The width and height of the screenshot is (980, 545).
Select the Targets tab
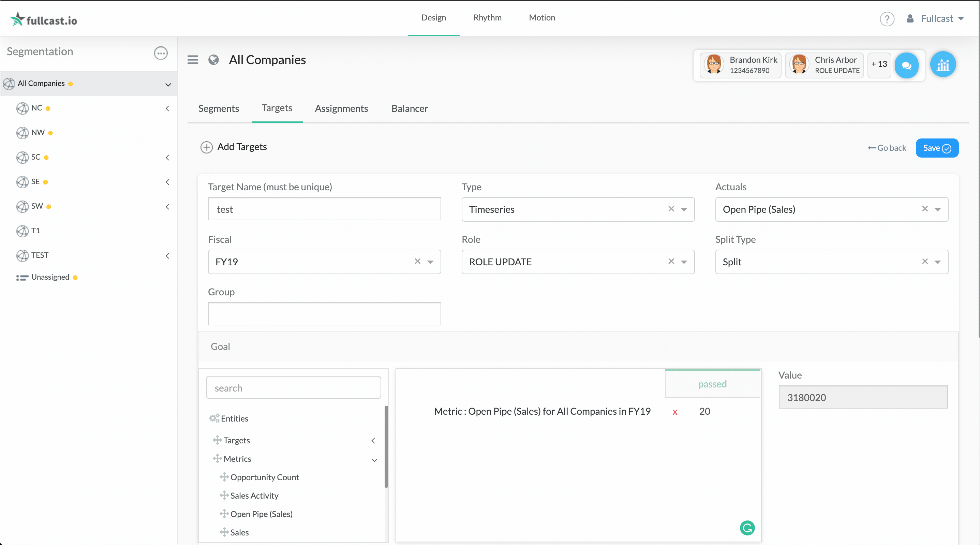pos(277,108)
